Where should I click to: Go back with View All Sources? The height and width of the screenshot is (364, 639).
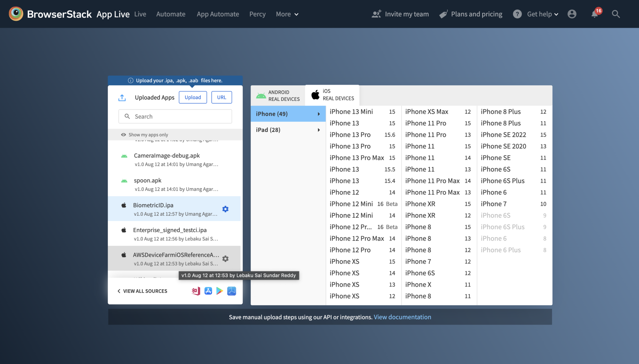coord(142,291)
